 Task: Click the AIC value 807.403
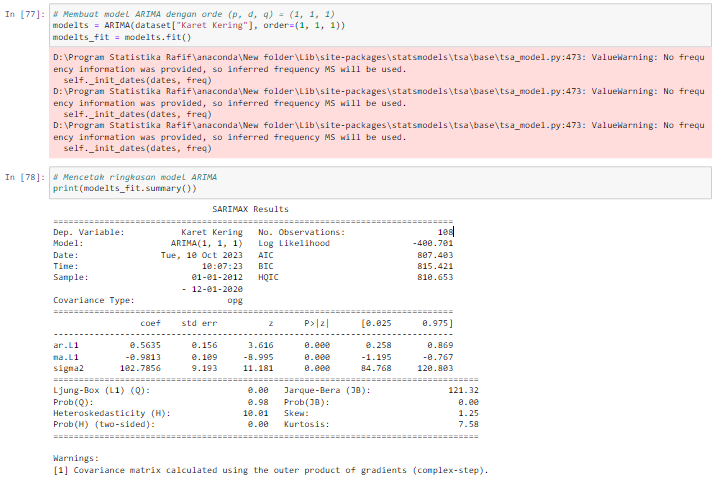point(436,255)
